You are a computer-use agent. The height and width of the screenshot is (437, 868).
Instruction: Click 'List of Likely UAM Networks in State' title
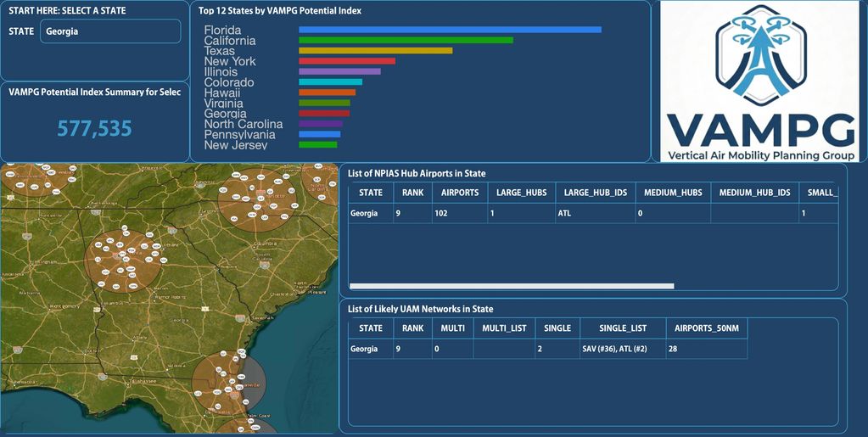420,309
